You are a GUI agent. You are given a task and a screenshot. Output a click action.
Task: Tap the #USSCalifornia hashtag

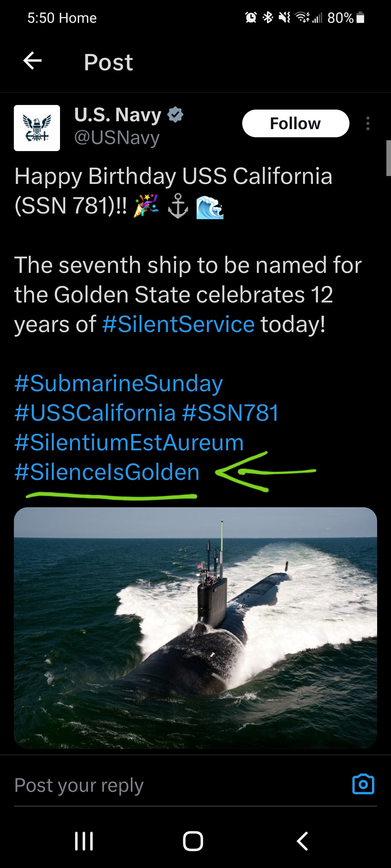(95, 413)
